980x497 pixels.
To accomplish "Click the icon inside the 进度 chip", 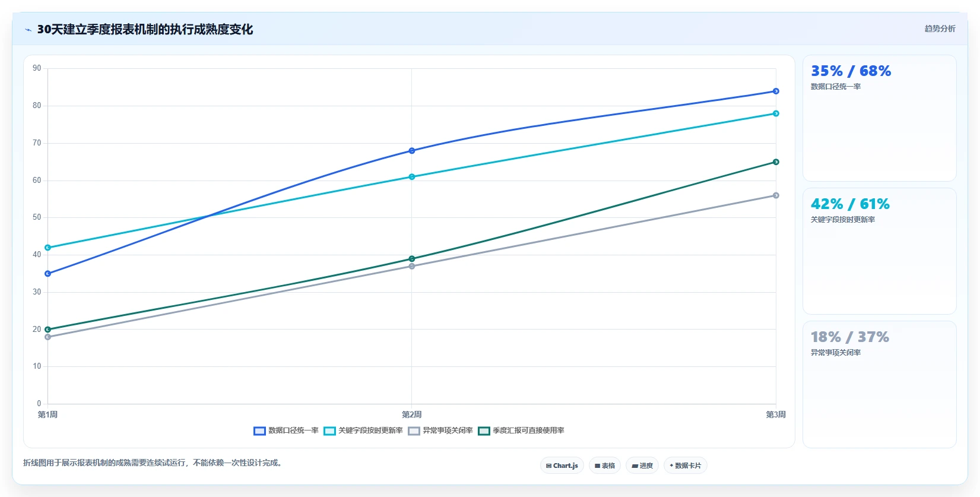I will click(635, 466).
